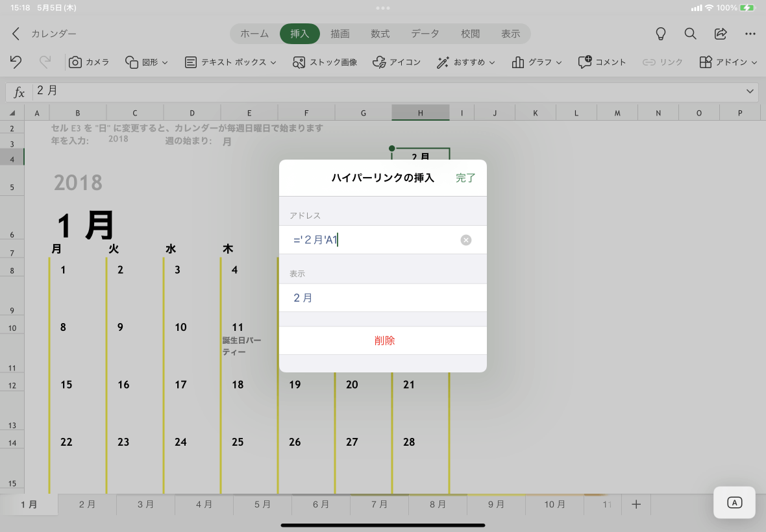Image resolution: width=766 pixels, height=532 pixels.
Task: Open ストック画像 stock images
Action: pyautogui.click(x=325, y=62)
